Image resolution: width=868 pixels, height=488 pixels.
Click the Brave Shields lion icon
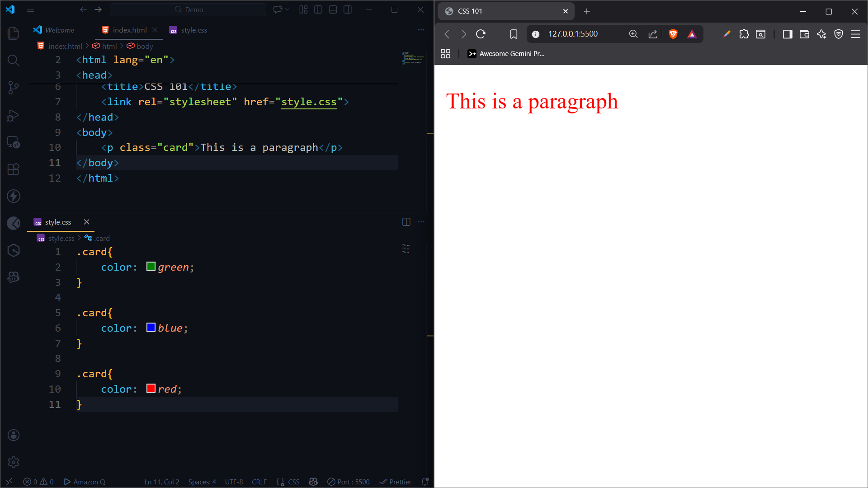[x=673, y=34]
